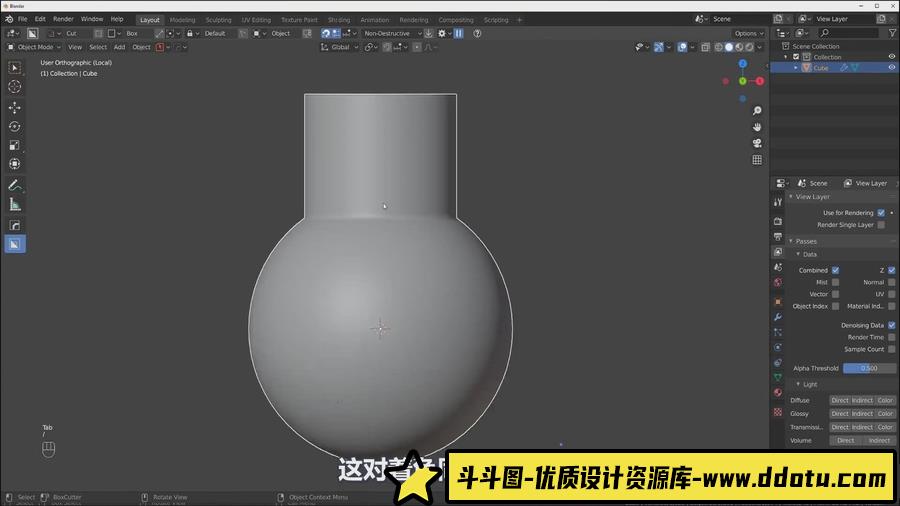900x506 pixels.
Task: Activate the Annotate tool
Action: (x=15, y=185)
